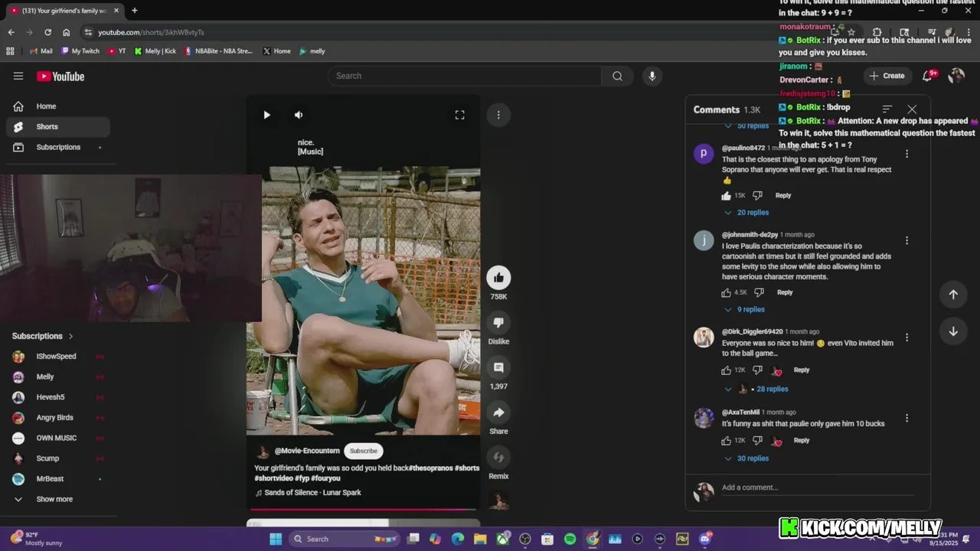Open options menu for @paulino8472 comment
The width and height of the screenshot is (980, 551).
click(x=906, y=154)
